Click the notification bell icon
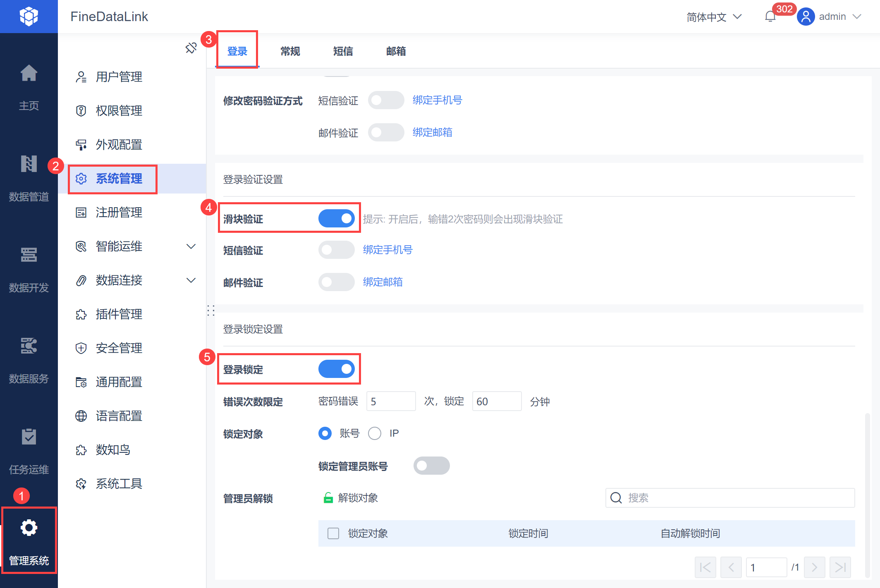The image size is (880, 588). [x=770, y=17]
